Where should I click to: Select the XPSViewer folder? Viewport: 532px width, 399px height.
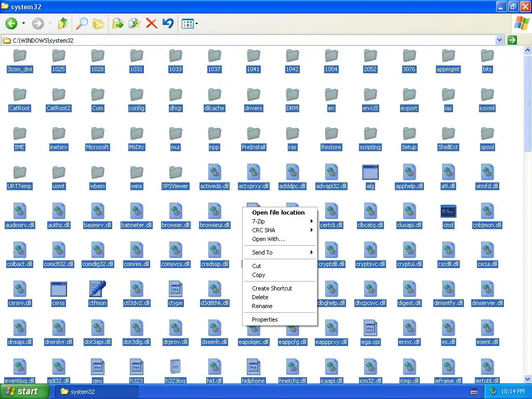176,172
